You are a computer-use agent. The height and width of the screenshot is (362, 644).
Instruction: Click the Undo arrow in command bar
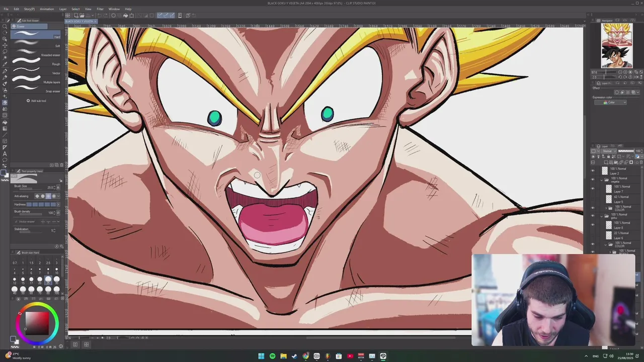(x=99, y=15)
